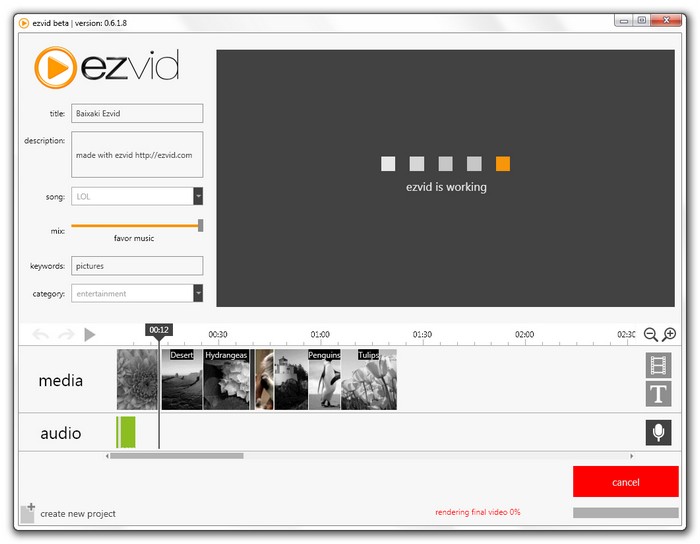Click the undo arrow icon
Screen dimensions: 700x544
tap(41, 334)
